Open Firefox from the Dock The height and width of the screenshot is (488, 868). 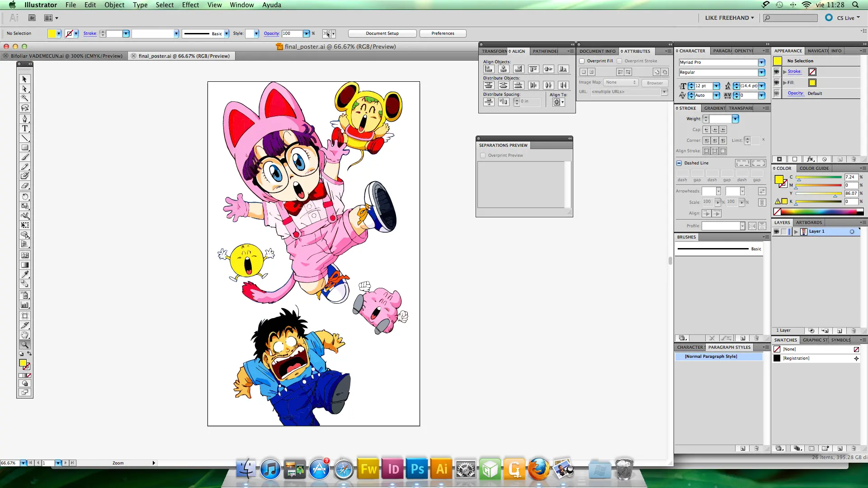(538, 469)
